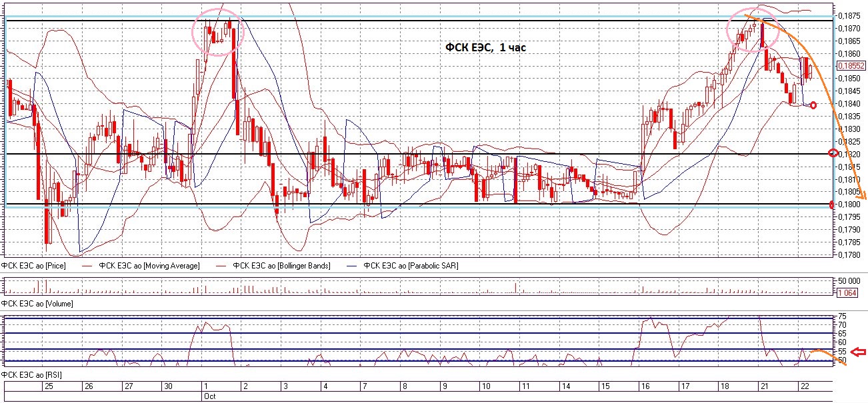Select the "ФСК ЕЭС ао [Moving Average]" legend entry

149,265
